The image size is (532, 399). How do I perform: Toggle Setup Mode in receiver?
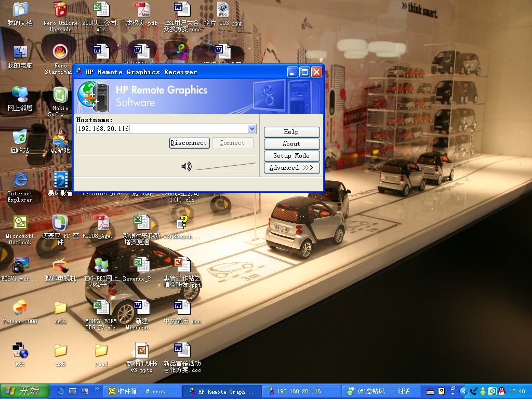291,156
